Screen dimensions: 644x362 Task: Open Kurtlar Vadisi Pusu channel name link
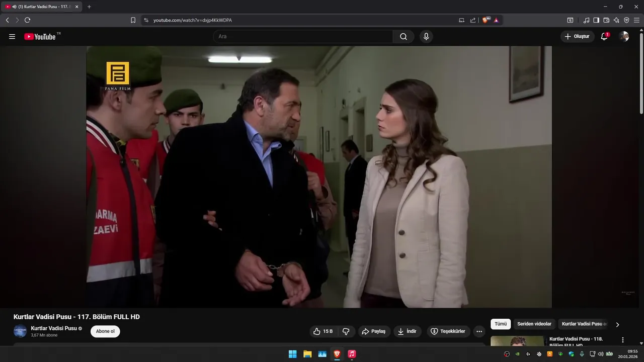[54, 328]
